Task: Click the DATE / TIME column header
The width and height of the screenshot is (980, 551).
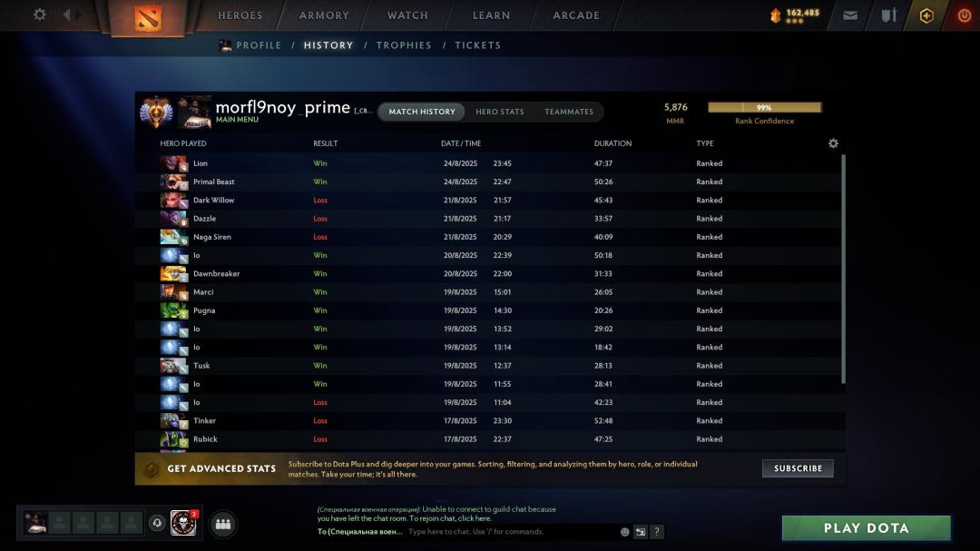Action: coord(461,143)
